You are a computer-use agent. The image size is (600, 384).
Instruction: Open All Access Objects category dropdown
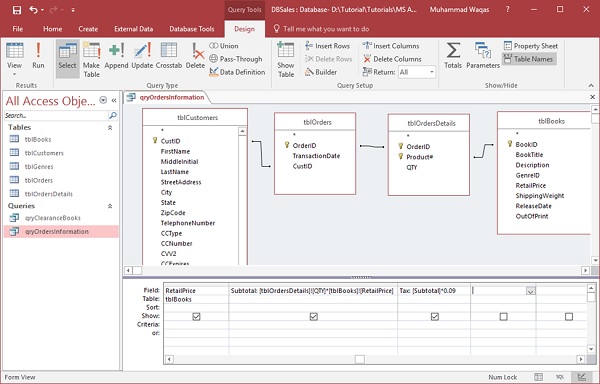103,100
